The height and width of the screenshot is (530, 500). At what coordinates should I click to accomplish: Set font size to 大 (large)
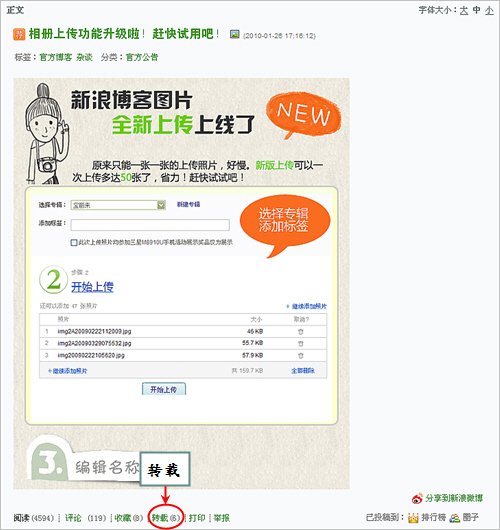[464, 10]
